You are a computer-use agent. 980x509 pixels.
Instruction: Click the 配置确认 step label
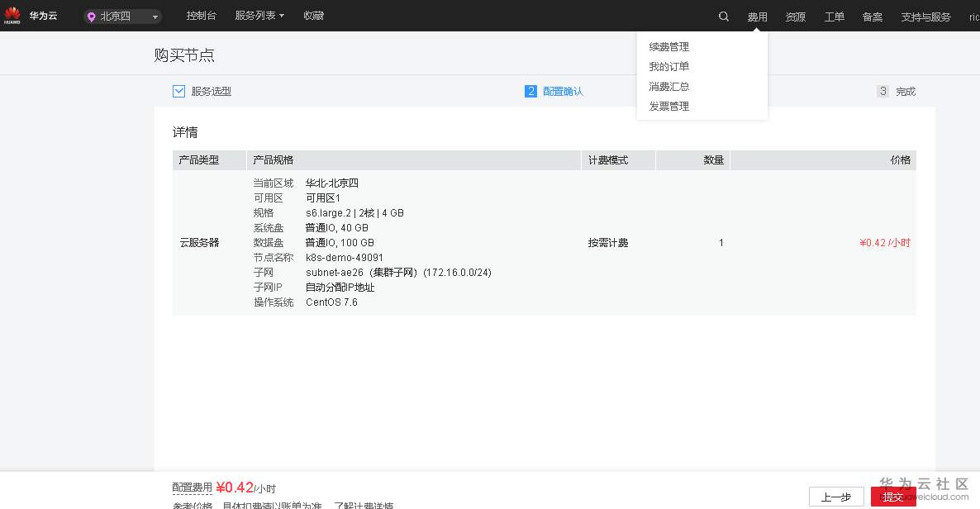tap(563, 91)
